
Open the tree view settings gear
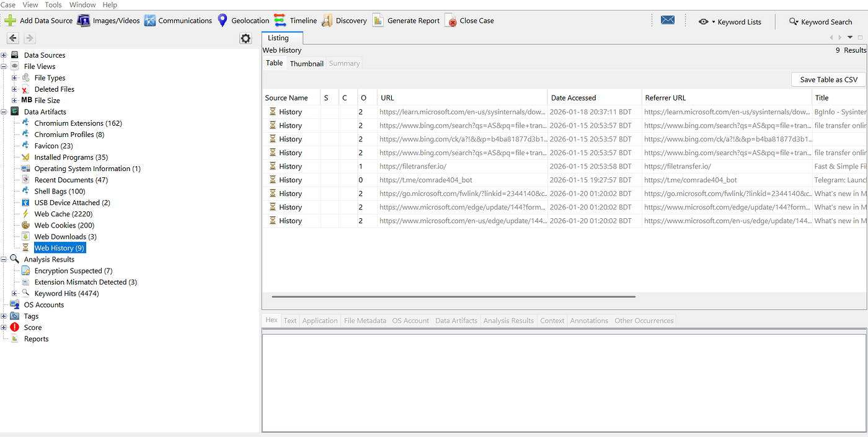(x=246, y=38)
